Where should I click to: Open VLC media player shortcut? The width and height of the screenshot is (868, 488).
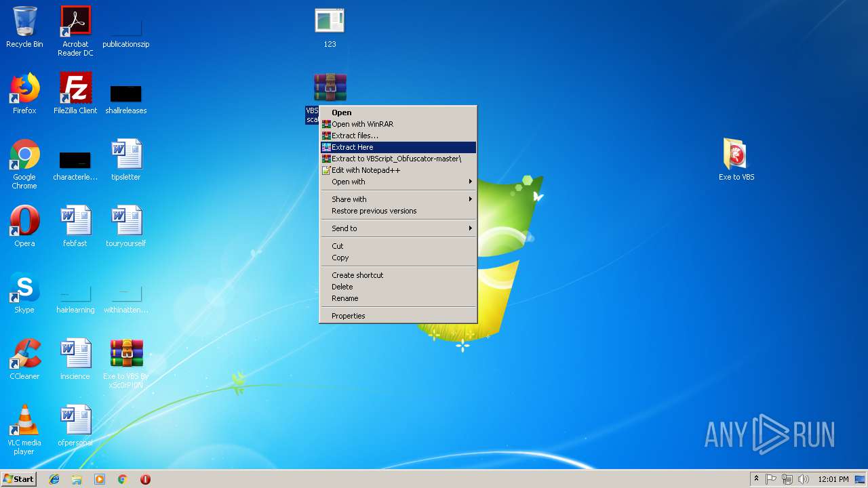24,430
